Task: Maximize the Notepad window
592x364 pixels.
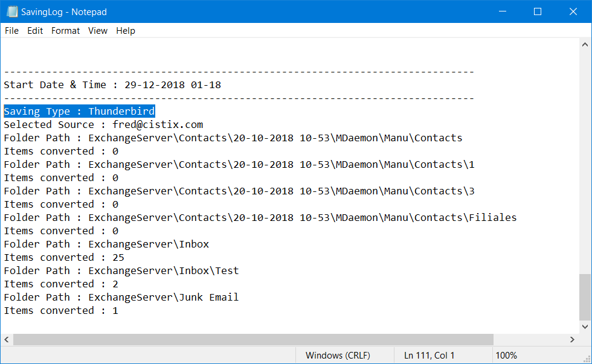Action: [538, 11]
